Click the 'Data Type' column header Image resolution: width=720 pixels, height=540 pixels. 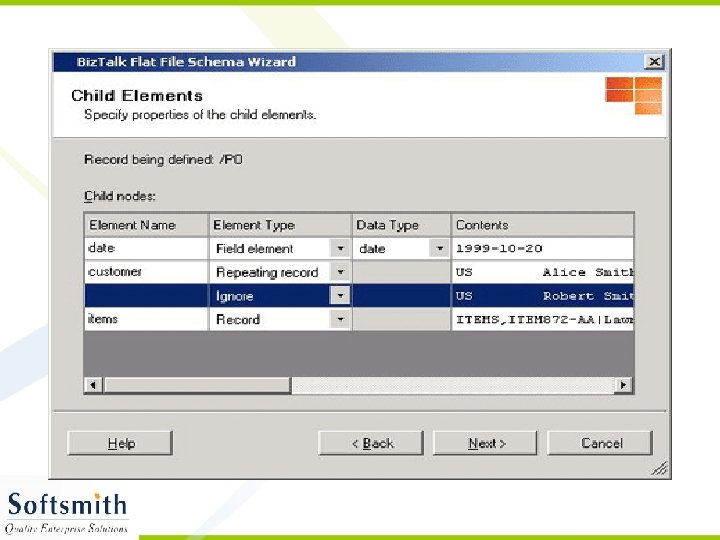[x=402, y=225]
